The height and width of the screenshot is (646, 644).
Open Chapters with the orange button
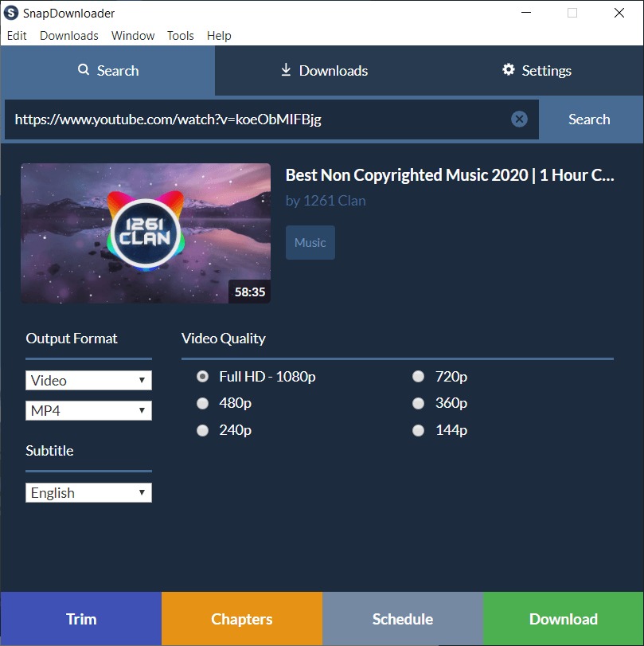point(242,619)
